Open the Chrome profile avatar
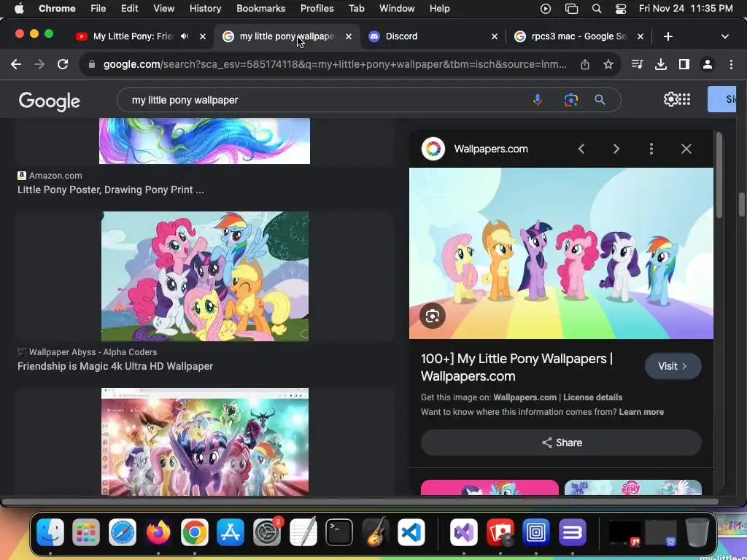This screenshot has width=747, height=560. click(708, 64)
